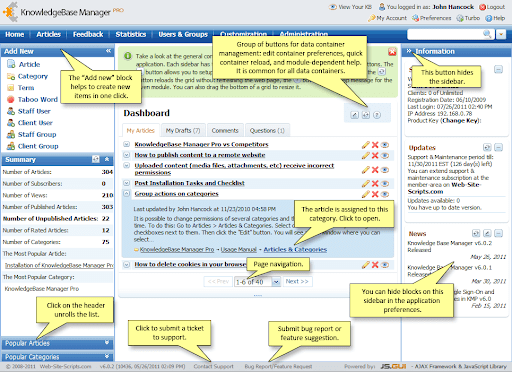Open Bug Report/Feature Request link
The width and height of the screenshot is (512, 372).
click(x=278, y=366)
